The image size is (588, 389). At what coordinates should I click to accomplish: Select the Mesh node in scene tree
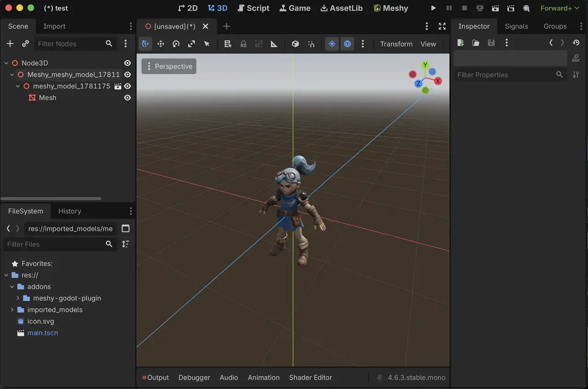tap(47, 97)
